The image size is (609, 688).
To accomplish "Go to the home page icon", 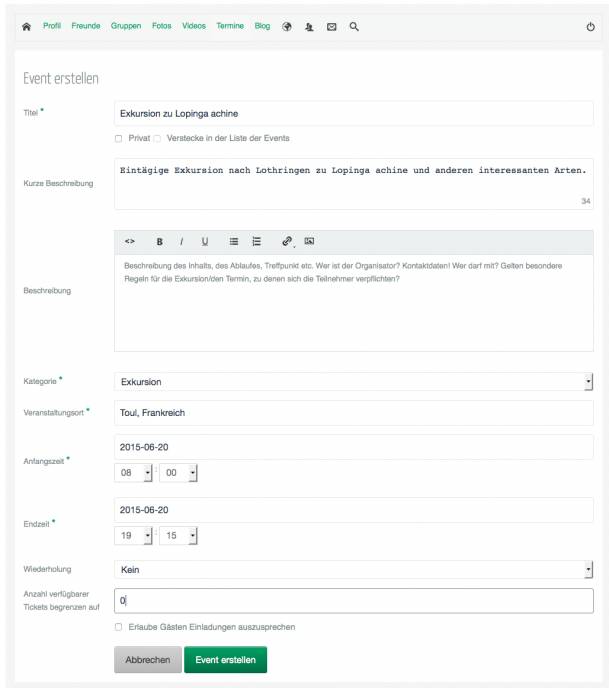I will pyautogui.click(x=26, y=27).
